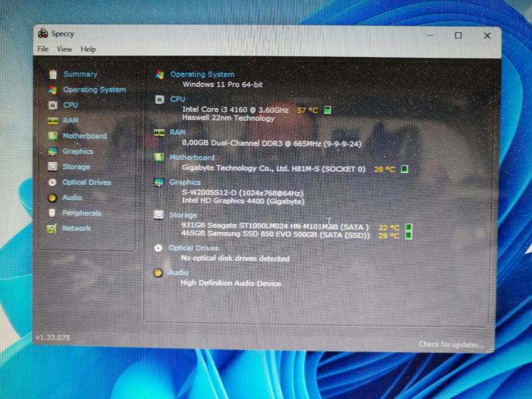This screenshot has height=399, width=532.
Task: Click board icon beside Motherboard heading in summary
Action: pos(159,158)
